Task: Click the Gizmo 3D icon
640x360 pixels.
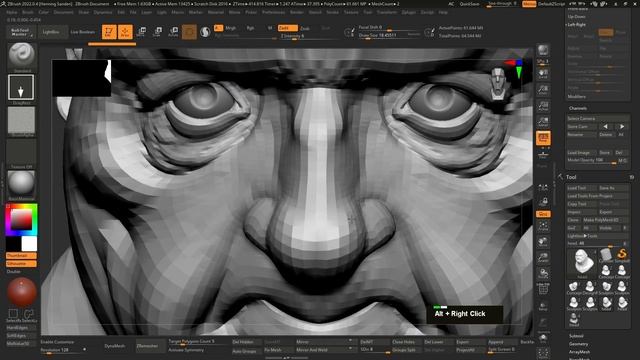Action: point(189,32)
